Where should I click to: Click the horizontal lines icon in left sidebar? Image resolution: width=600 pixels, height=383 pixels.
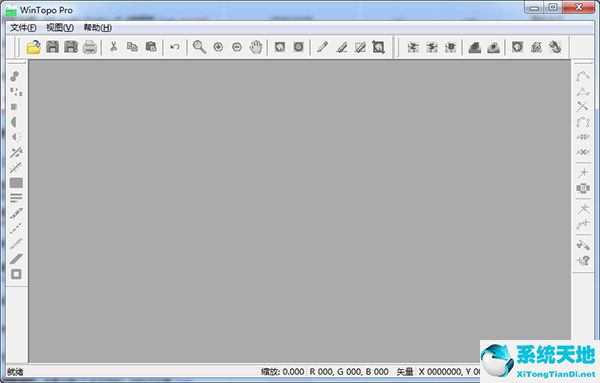(x=16, y=198)
